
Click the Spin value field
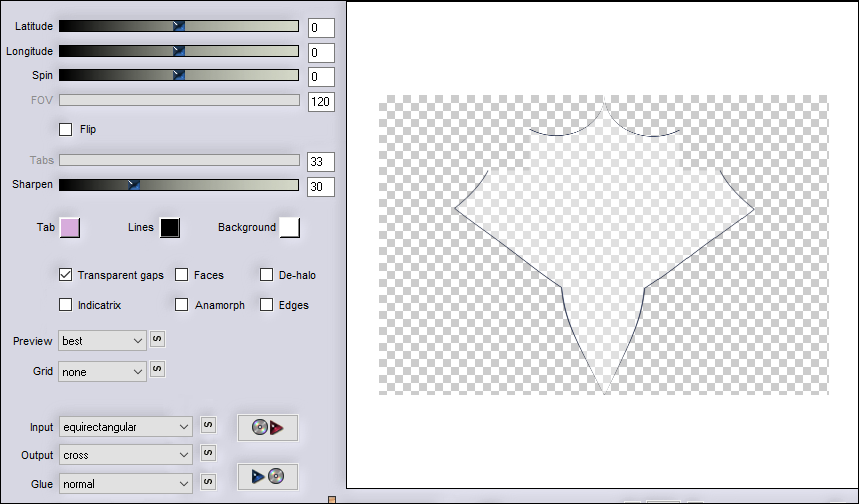coord(321,77)
